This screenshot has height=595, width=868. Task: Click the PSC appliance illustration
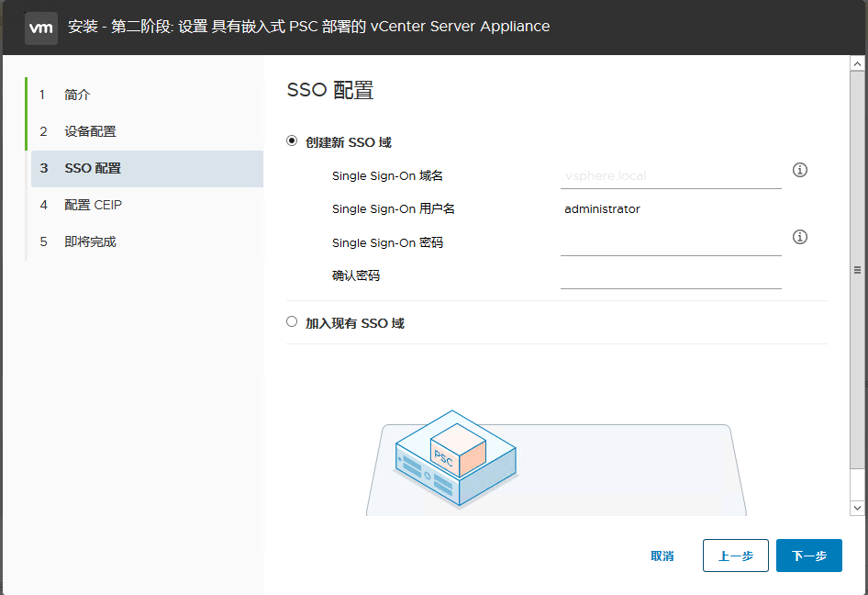456,459
